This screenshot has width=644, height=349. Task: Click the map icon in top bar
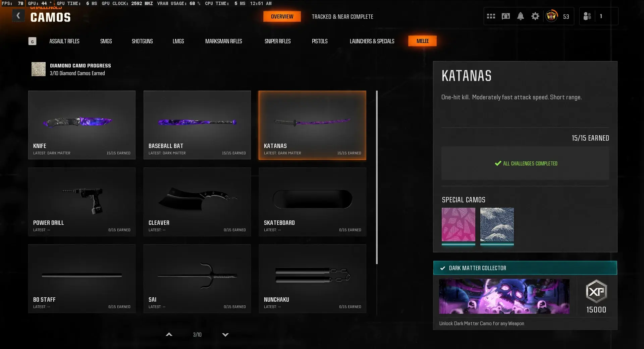point(505,16)
